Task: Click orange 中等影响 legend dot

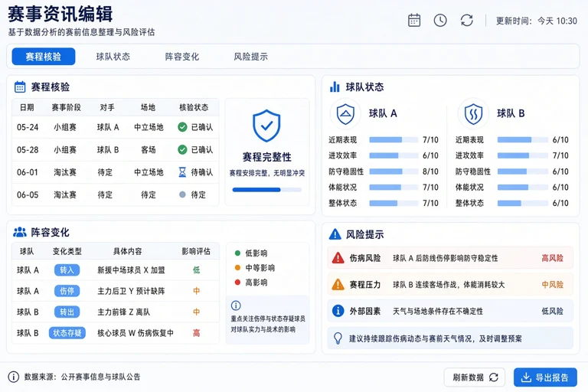Action: point(237,268)
